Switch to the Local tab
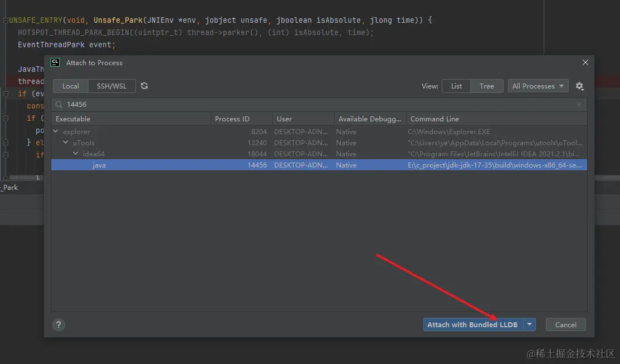 (x=71, y=86)
